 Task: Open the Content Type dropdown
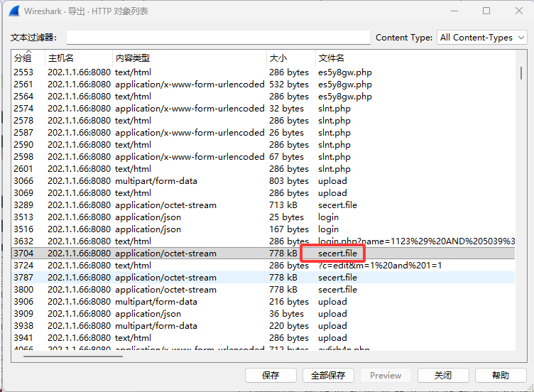pos(481,38)
